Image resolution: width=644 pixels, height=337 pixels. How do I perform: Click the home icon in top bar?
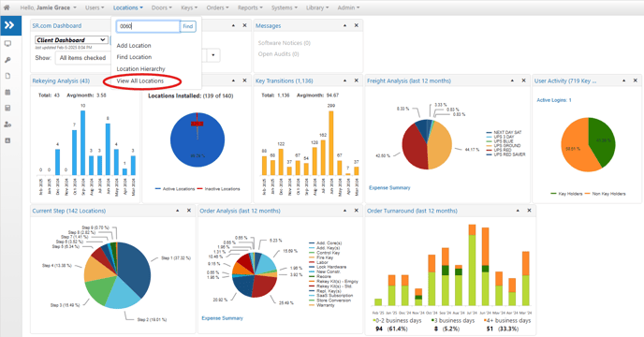coord(7,7)
